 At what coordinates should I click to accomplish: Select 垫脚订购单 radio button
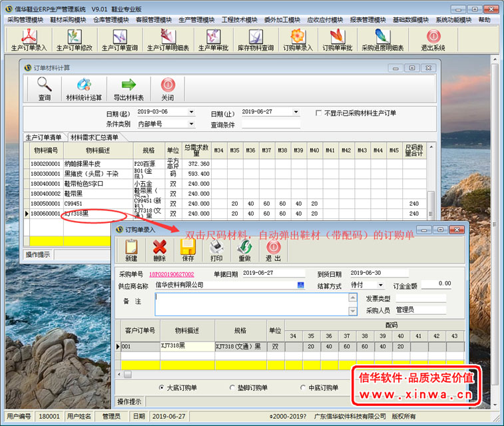coord(232,387)
